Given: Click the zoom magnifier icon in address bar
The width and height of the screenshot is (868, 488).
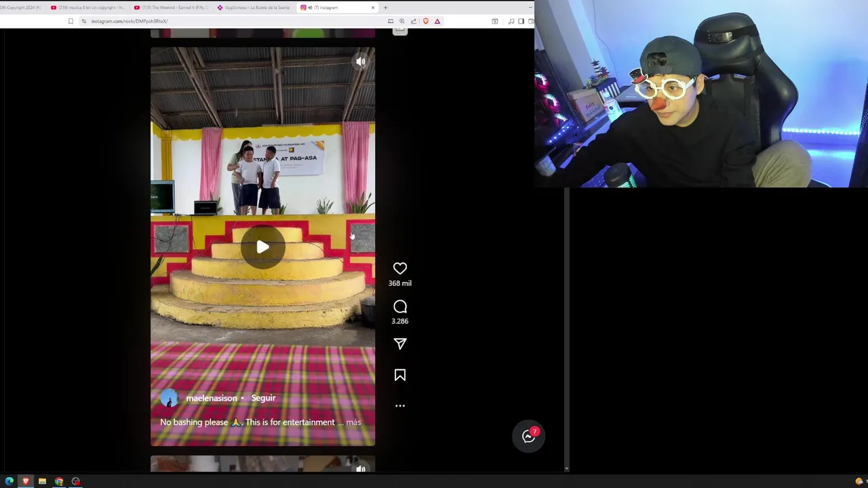Looking at the screenshot, I should pos(402,21).
